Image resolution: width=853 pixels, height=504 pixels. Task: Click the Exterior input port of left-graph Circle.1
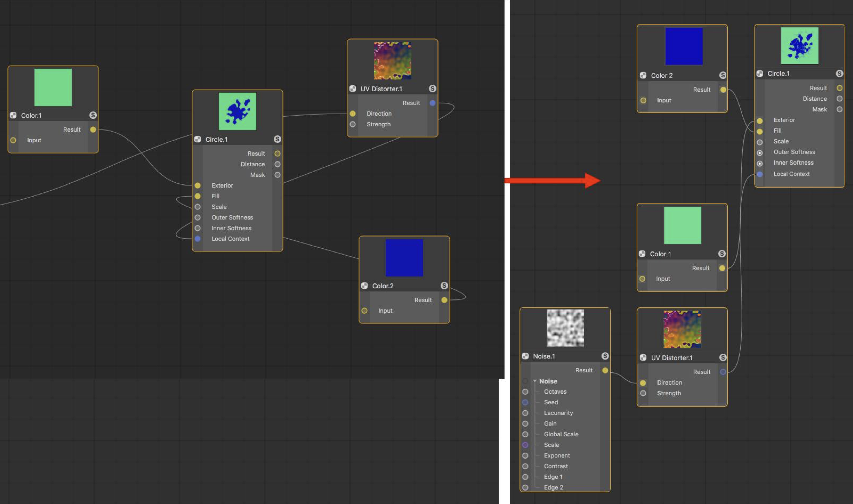click(197, 186)
